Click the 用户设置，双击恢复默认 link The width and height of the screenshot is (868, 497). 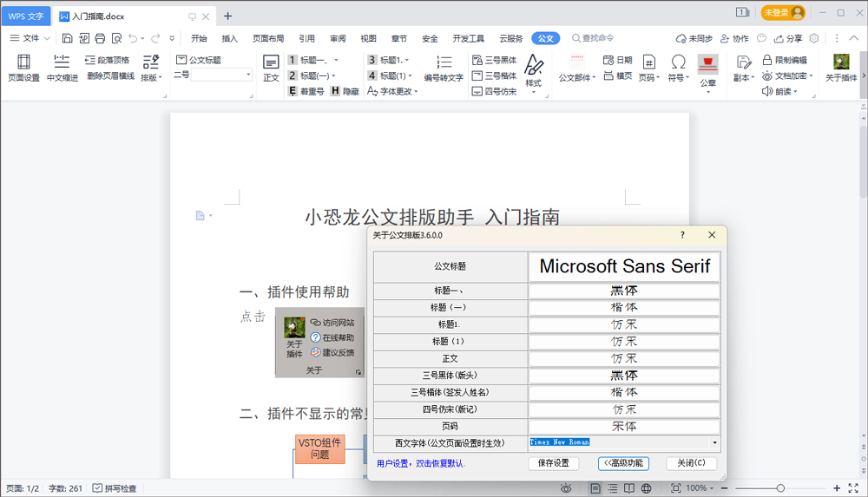click(x=421, y=464)
